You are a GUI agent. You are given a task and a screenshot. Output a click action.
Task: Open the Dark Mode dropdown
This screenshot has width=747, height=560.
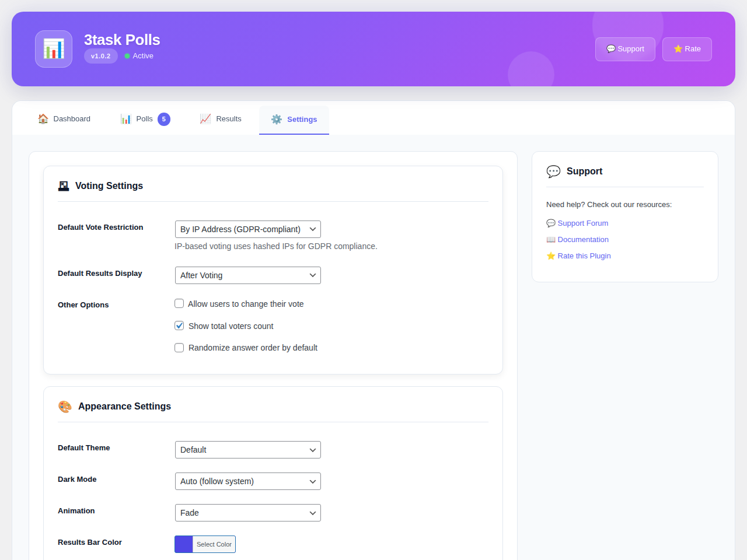pos(248,481)
